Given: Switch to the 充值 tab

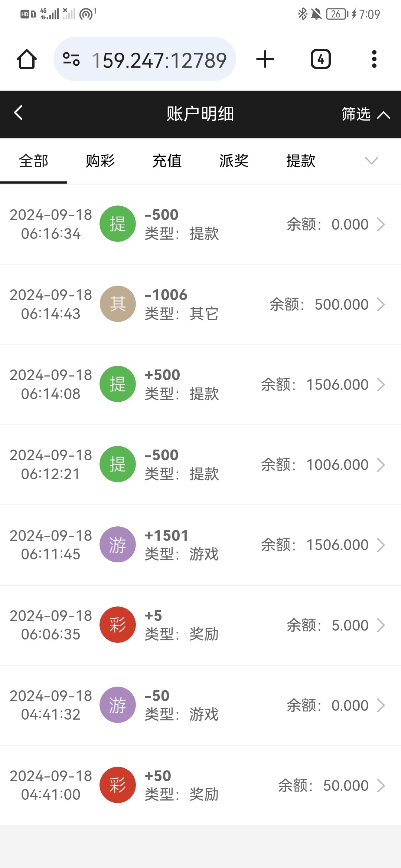Looking at the screenshot, I should pyautogui.click(x=167, y=161).
